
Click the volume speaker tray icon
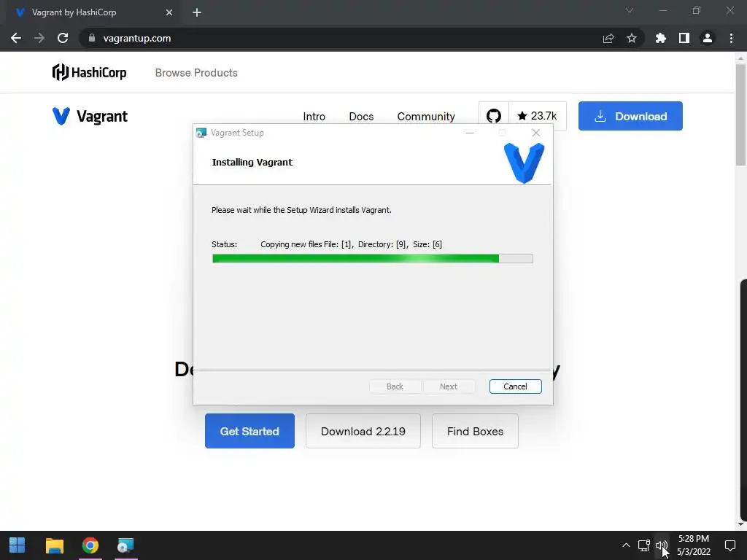[661, 545]
